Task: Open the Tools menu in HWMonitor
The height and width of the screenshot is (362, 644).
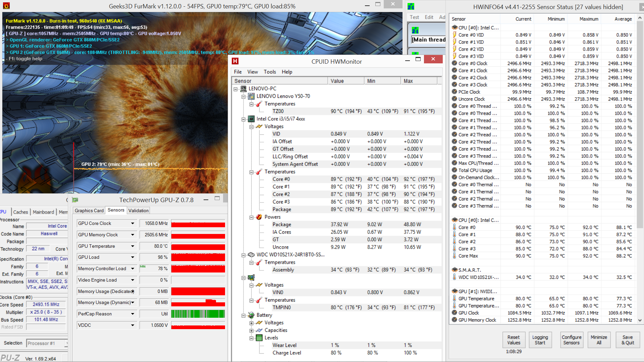Action: pyautogui.click(x=270, y=72)
